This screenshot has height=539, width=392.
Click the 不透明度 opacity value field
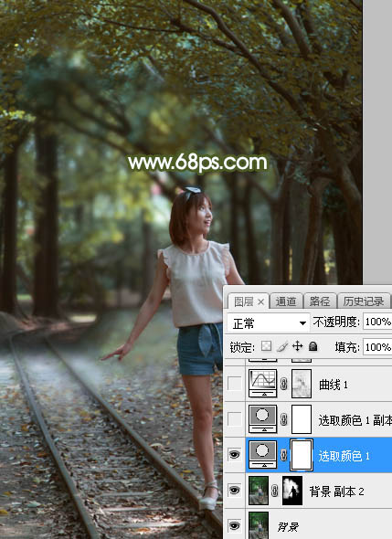[377, 322]
